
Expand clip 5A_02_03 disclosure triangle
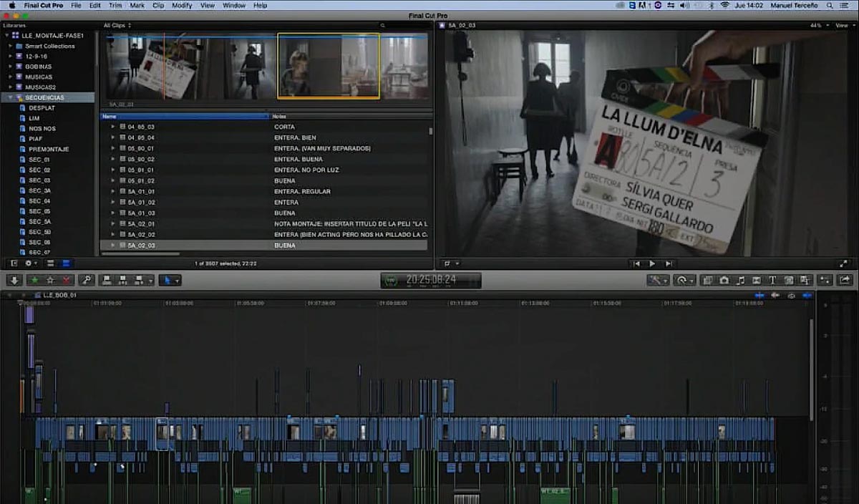(x=112, y=246)
